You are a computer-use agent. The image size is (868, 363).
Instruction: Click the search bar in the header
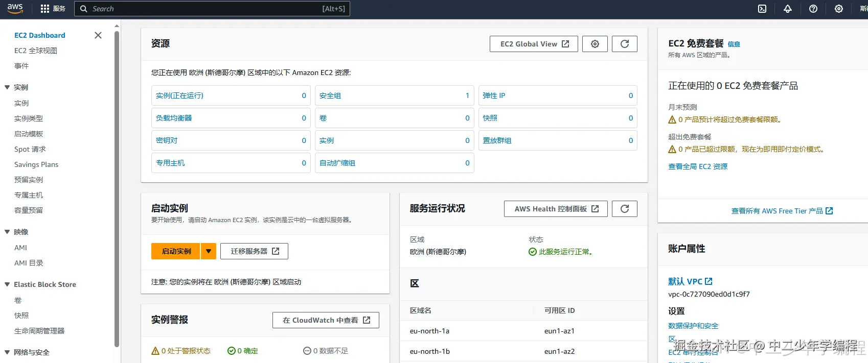tap(212, 9)
